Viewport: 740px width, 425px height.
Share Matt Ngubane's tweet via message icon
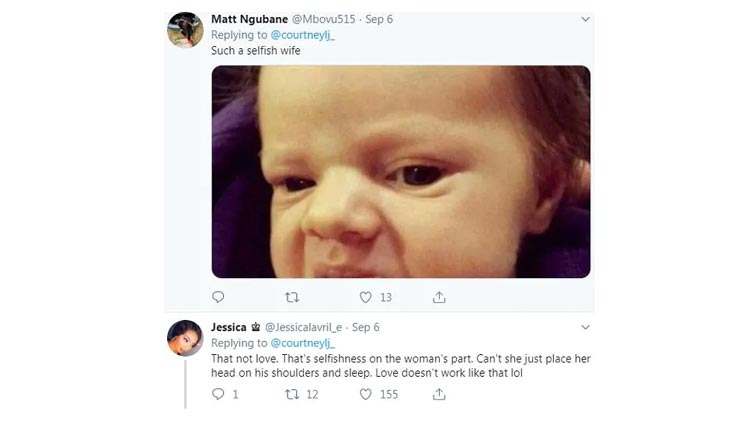pyautogui.click(x=438, y=297)
